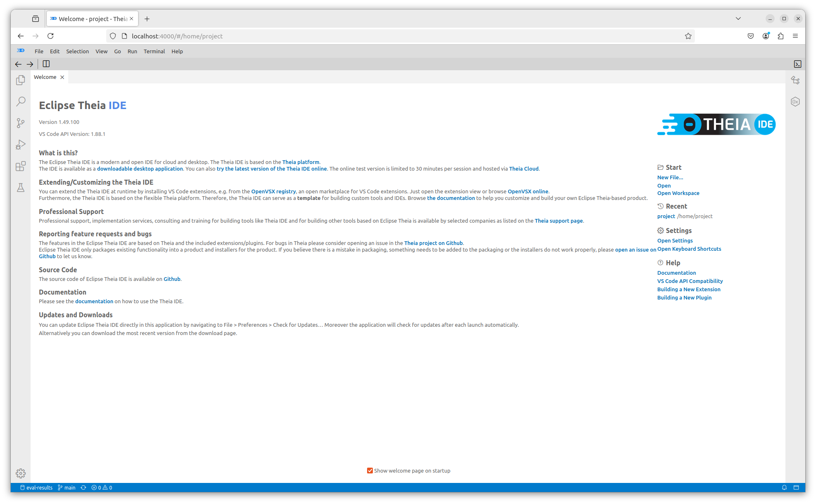This screenshot has height=504, width=816.
Task: Click the Theia logo icon in menu bar
Action: click(21, 51)
